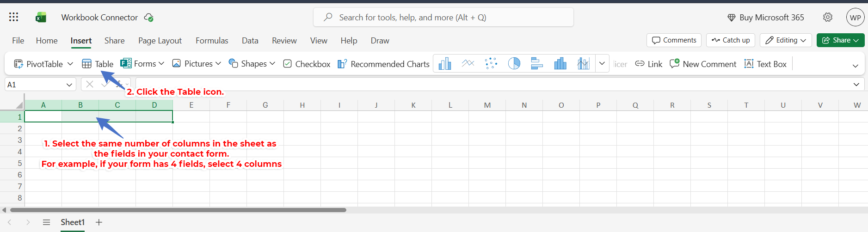Cancel formula entry X icon
Image resolution: width=868 pixels, height=232 pixels.
click(x=90, y=84)
